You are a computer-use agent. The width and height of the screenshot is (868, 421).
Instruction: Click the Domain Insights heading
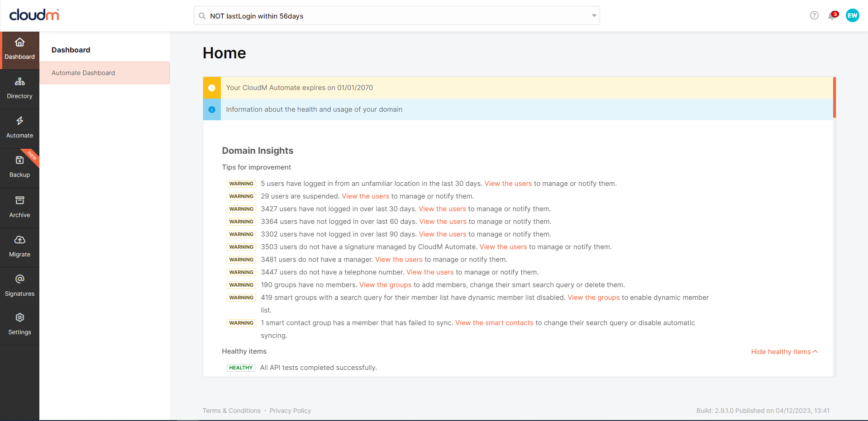click(x=258, y=151)
